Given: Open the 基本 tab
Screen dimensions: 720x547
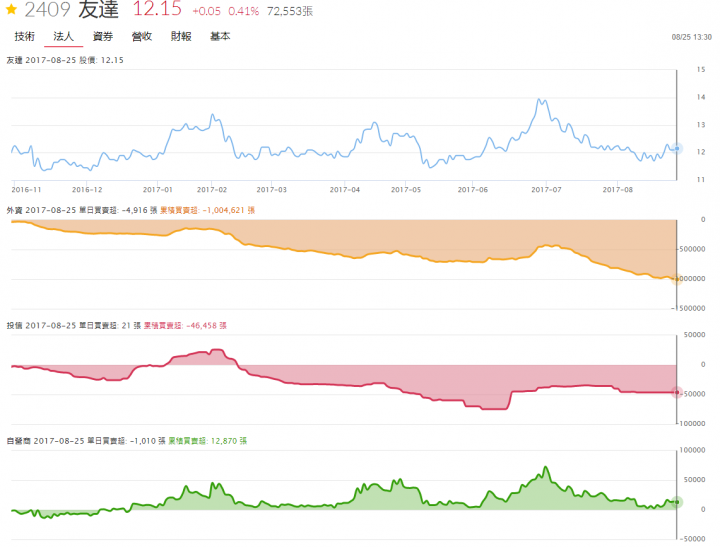Looking at the screenshot, I should (220, 36).
